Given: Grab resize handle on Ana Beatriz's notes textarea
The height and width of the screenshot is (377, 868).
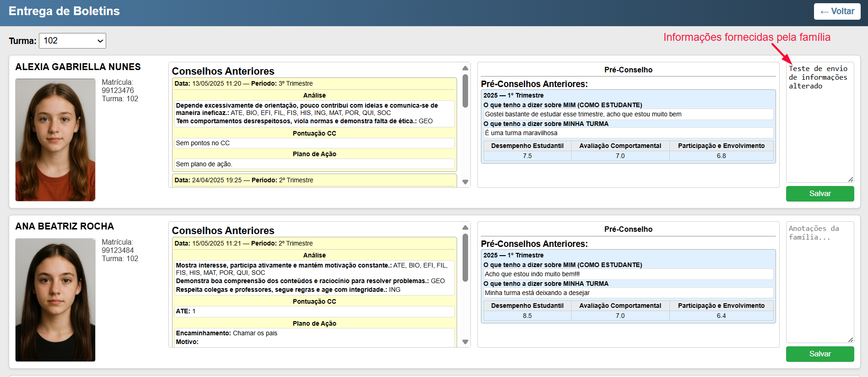Looking at the screenshot, I should 851,340.
